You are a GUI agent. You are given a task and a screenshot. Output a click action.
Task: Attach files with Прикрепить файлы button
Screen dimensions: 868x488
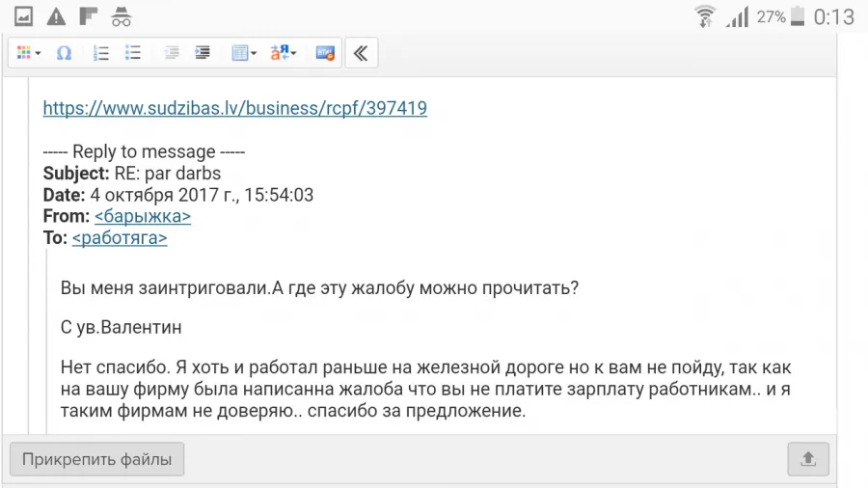click(x=96, y=459)
